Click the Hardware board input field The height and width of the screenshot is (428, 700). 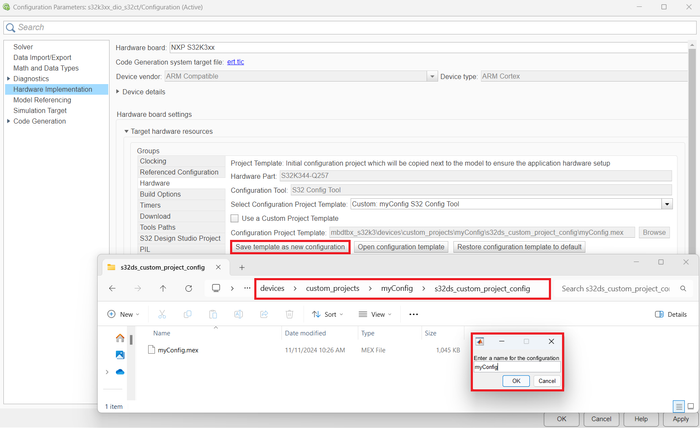428,47
